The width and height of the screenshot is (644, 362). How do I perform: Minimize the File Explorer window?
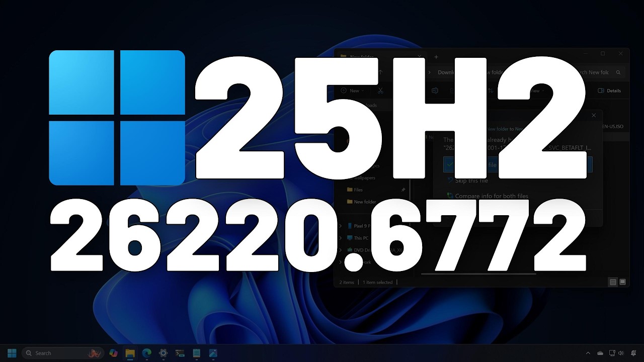[x=586, y=54]
